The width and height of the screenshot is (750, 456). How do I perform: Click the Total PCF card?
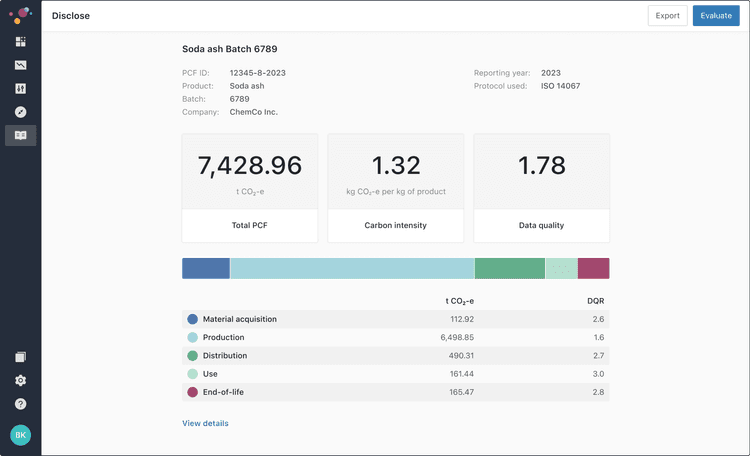(249, 188)
